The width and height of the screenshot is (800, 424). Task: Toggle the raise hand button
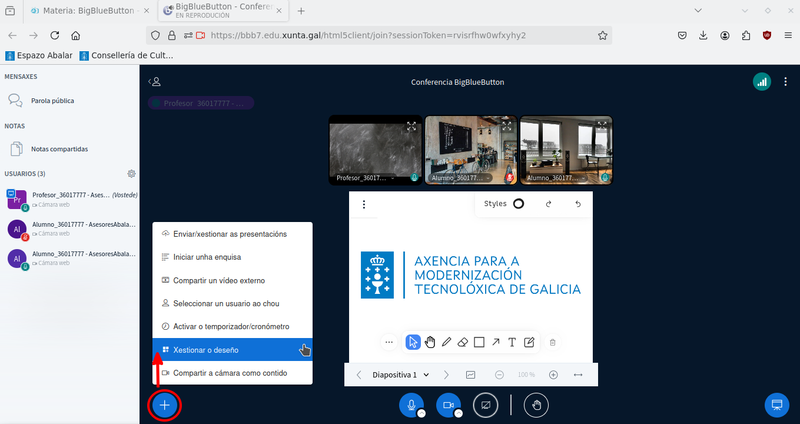[537, 405]
